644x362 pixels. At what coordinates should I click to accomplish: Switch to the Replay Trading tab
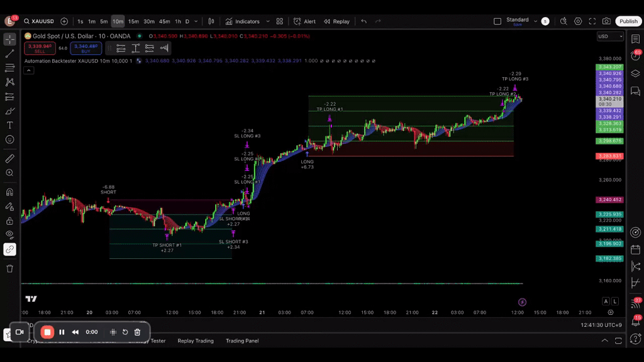click(195, 341)
